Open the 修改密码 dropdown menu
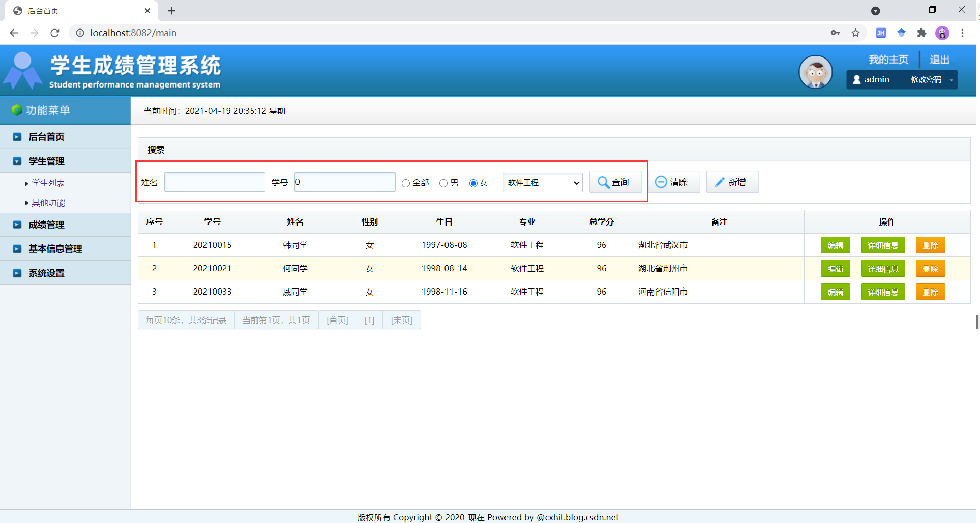Viewport: 980px width, 523px height. [x=932, y=80]
